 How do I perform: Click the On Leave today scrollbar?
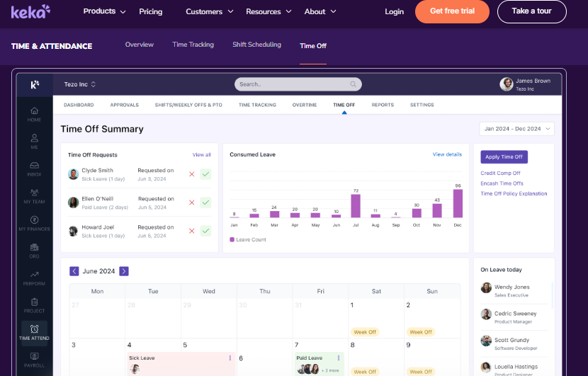[x=552, y=295]
